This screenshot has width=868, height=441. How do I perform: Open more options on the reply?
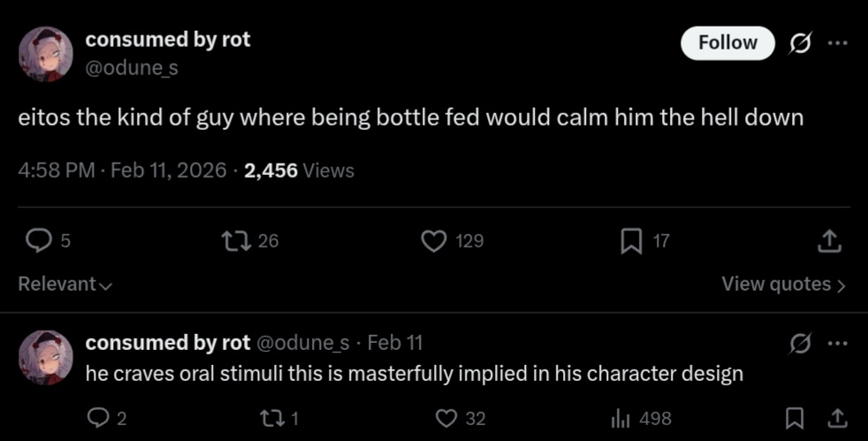[836, 343]
